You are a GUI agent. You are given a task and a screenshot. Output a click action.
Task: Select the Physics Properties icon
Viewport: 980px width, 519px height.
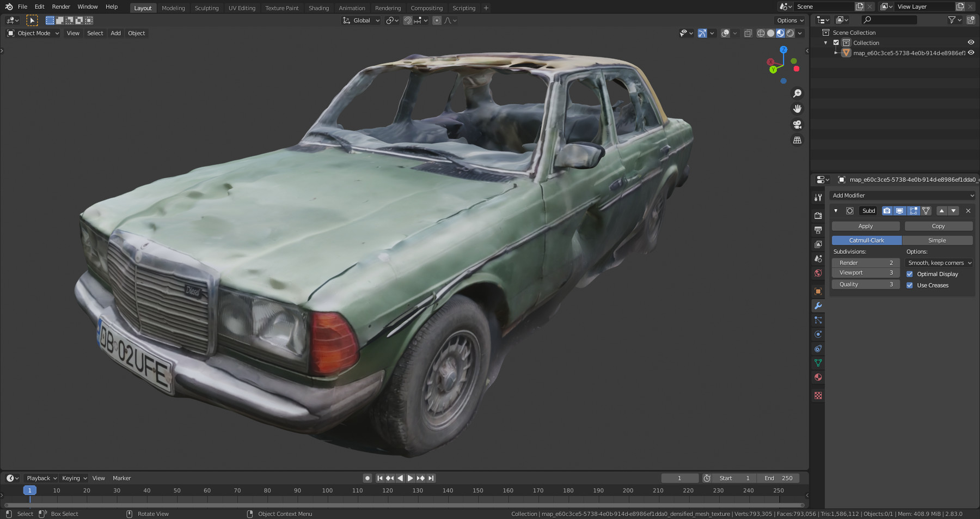coord(818,334)
